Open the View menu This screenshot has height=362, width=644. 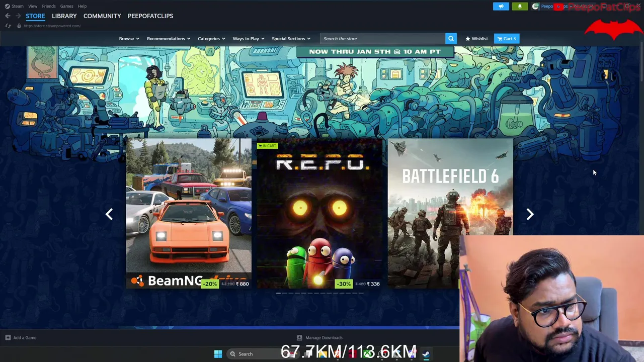point(33,6)
